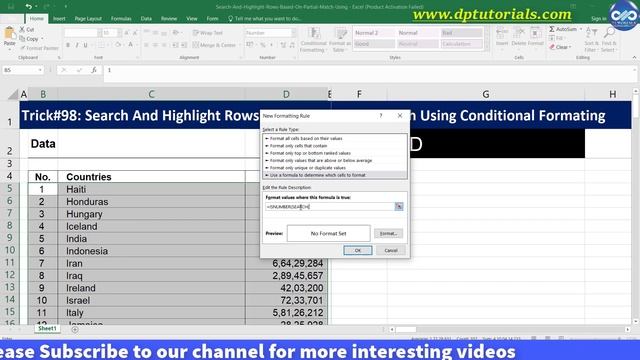Click the Wrap Text button

click(x=207, y=33)
